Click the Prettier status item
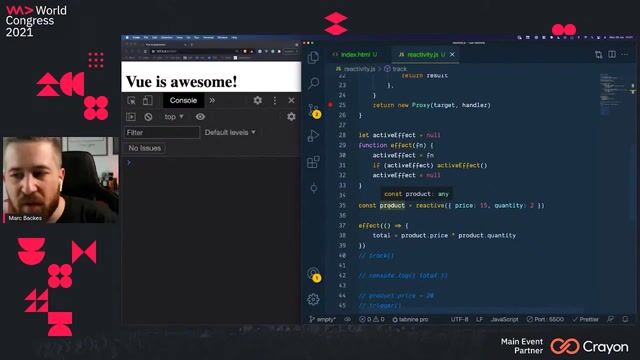This screenshot has height=360, width=640. pos(585,319)
